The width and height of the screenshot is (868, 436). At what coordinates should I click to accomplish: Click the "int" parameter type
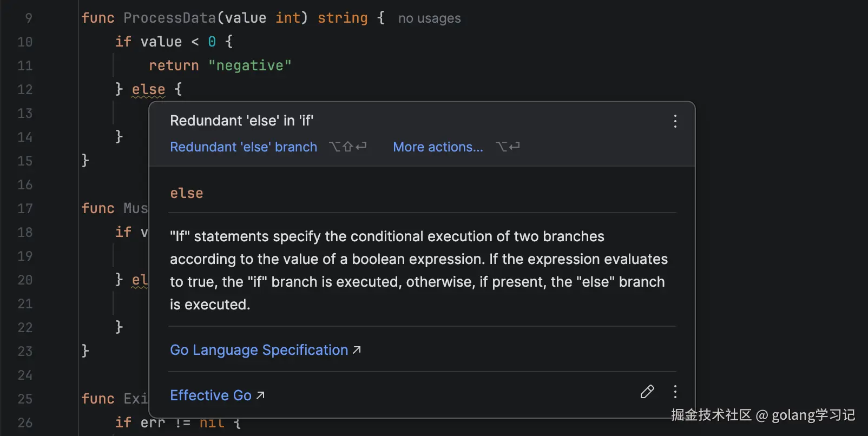tap(288, 18)
